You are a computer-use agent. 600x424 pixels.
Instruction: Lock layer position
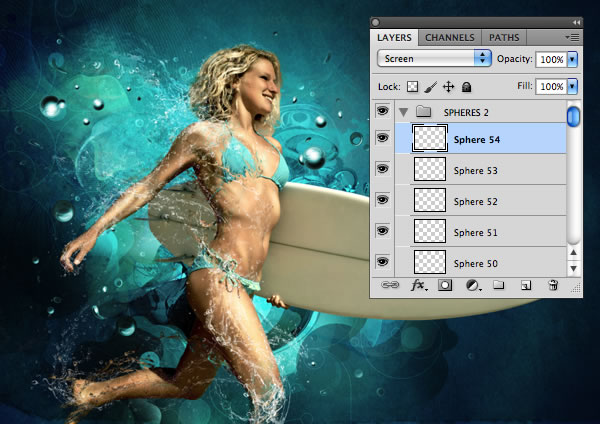[448, 86]
